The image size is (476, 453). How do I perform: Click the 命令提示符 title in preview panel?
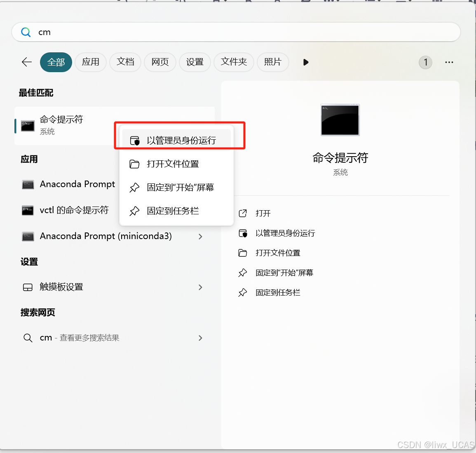click(x=340, y=158)
